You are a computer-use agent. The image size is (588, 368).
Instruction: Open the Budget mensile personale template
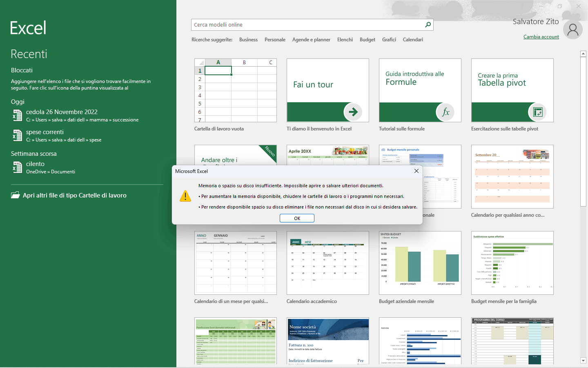click(442, 177)
